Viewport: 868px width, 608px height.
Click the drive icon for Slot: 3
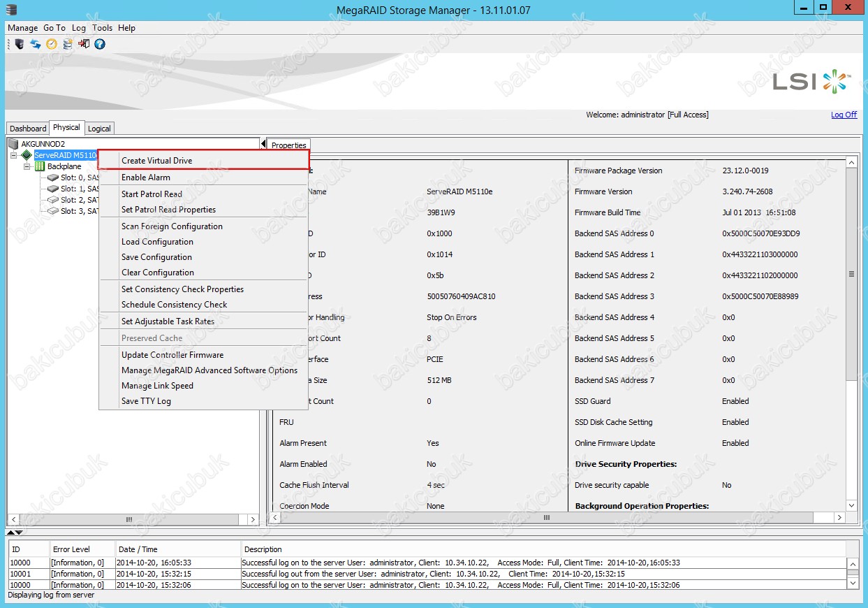pos(53,211)
